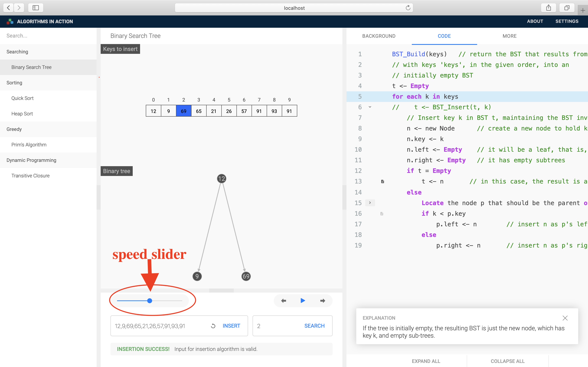Click the explanation note icon on line 13
The image size is (588, 367).
[x=382, y=181]
